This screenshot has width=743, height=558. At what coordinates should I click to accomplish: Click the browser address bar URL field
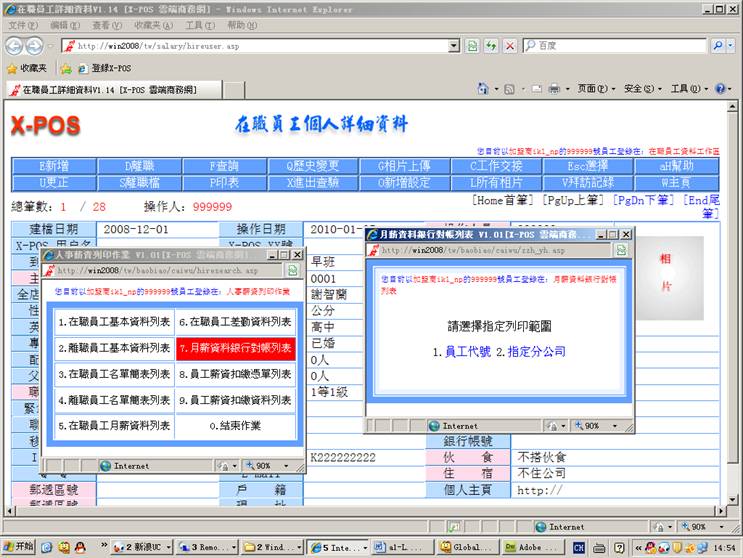260,46
